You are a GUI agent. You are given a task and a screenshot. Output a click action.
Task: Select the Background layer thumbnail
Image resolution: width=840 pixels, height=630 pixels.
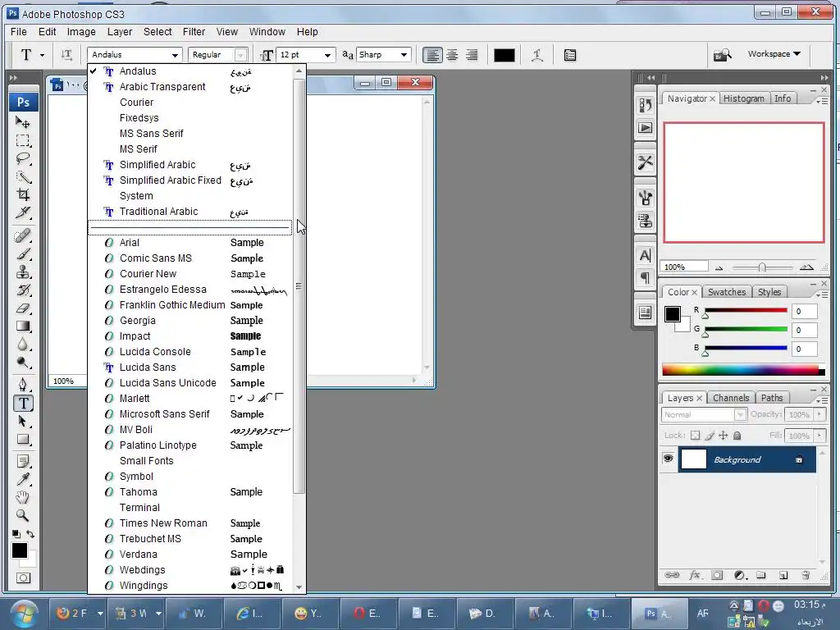[693, 459]
